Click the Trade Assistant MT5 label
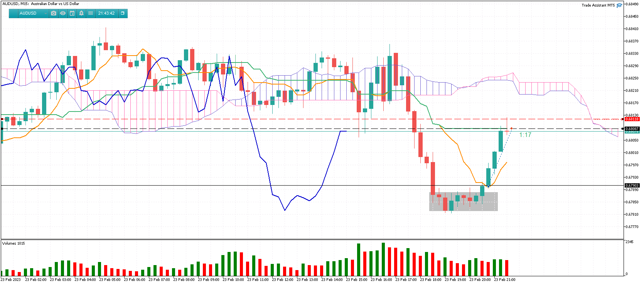Image resolution: width=644 pixels, height=284 pixels. (x=598, y=5)
